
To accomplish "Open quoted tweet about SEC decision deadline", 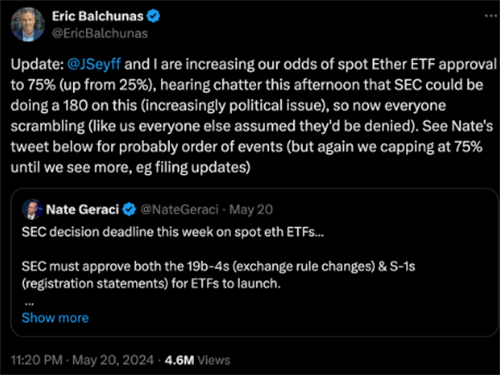I will 255,262.
